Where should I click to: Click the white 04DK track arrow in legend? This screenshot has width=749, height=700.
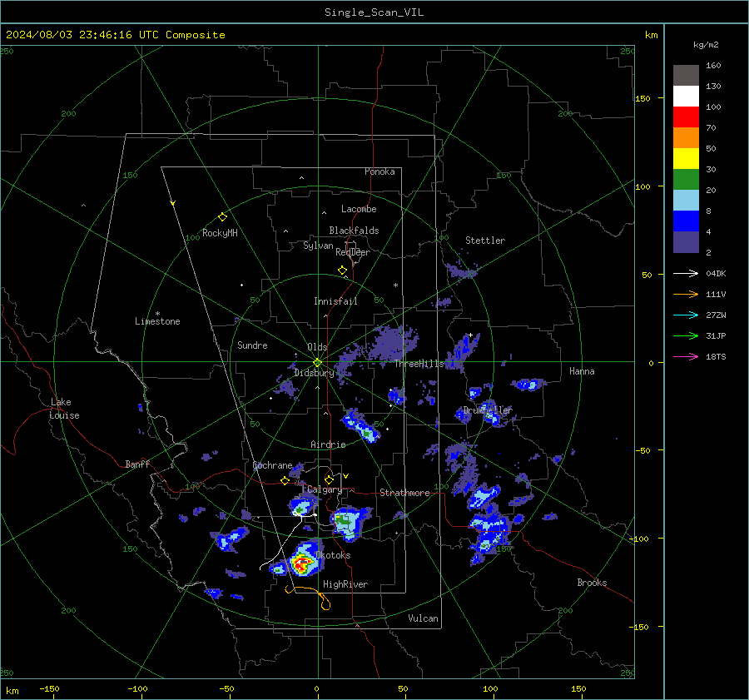[686, 274]
